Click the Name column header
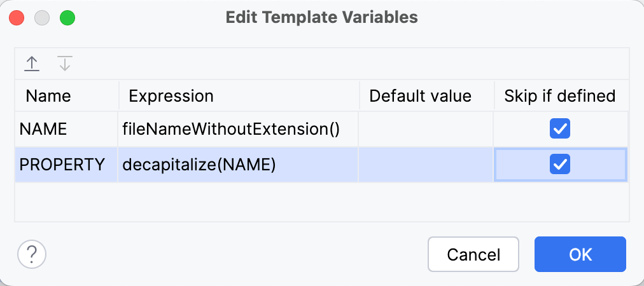 tap(48, 96)
